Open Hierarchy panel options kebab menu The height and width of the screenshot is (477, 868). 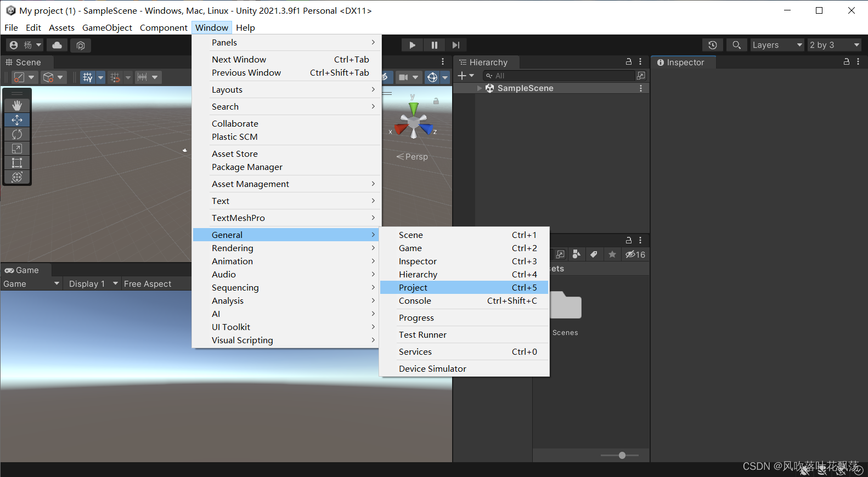point(640,62)
